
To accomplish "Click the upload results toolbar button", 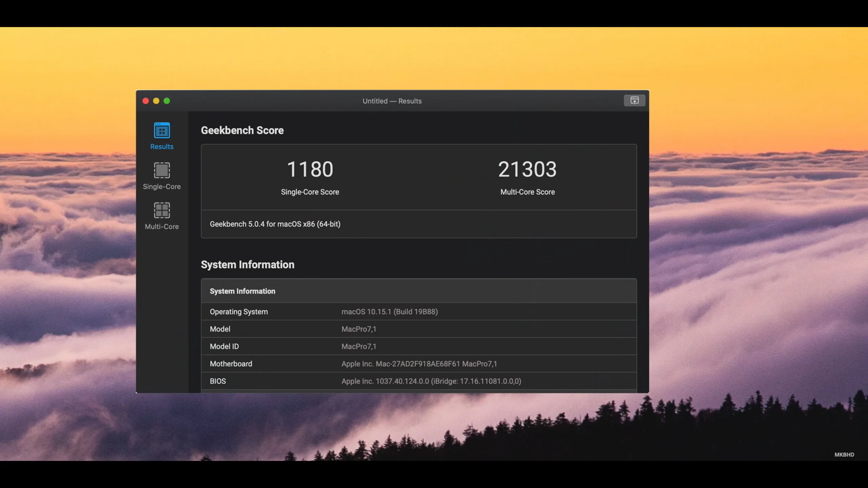I will click(634, 101).
